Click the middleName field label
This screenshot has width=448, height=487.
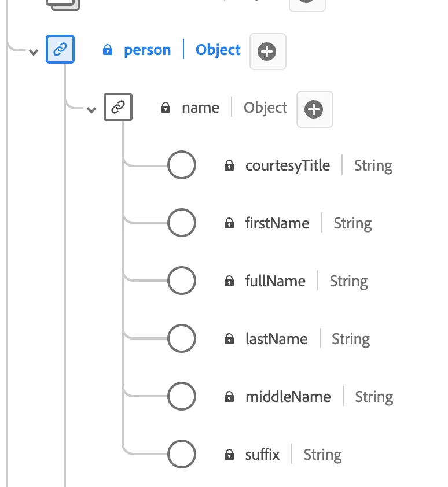288,397
